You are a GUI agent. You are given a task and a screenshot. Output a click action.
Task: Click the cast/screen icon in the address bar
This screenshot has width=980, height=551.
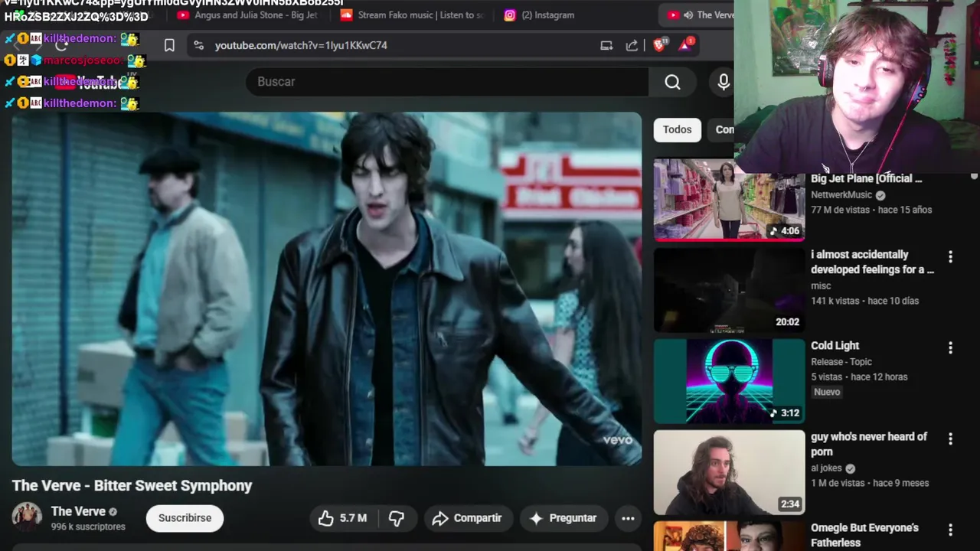point(606,45)
